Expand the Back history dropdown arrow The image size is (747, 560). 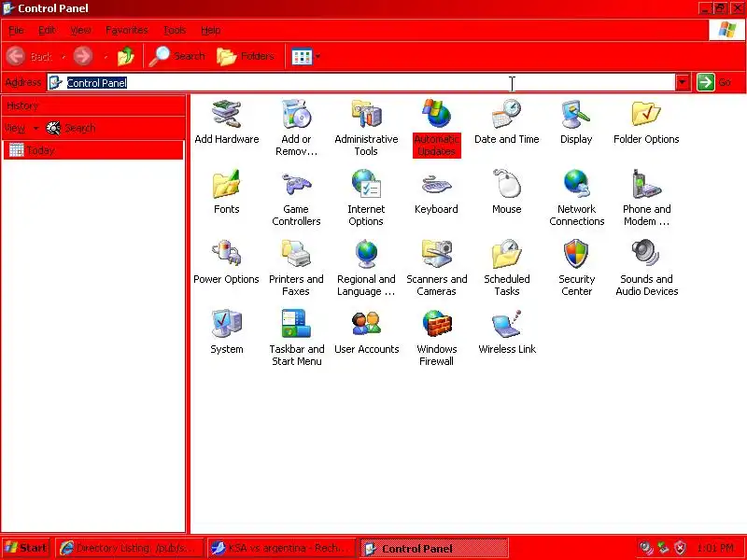[63, 57]
